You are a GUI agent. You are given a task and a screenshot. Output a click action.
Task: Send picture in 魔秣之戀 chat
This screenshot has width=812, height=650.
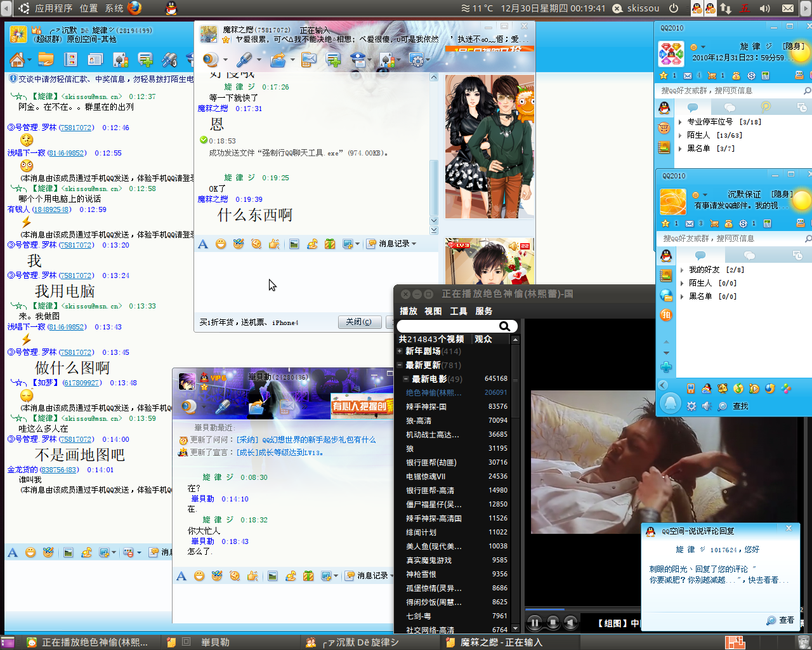294,244
